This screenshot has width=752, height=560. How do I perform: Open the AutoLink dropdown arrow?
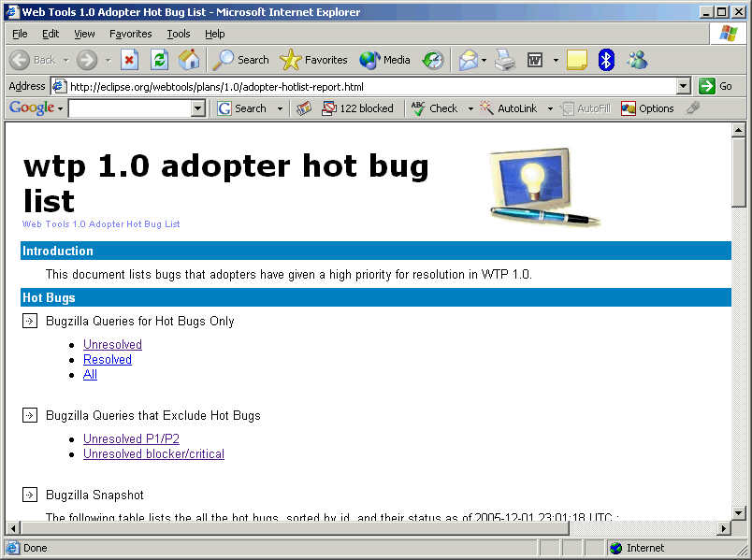pos(550,108)
